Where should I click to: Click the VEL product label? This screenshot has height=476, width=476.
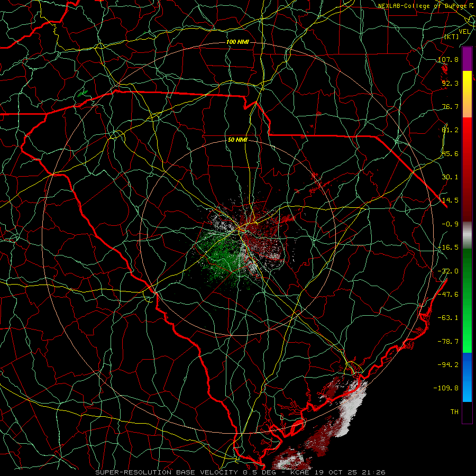point(465,32)
